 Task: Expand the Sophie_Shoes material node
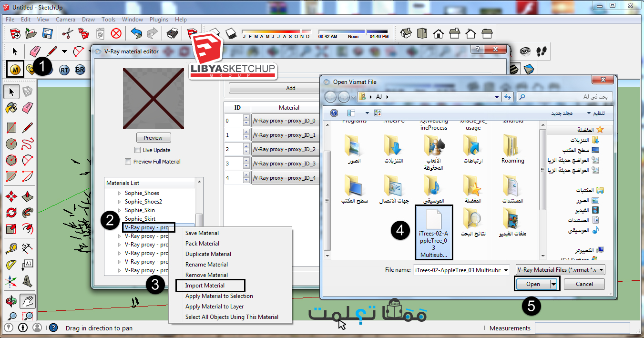(x=120, y=193)
